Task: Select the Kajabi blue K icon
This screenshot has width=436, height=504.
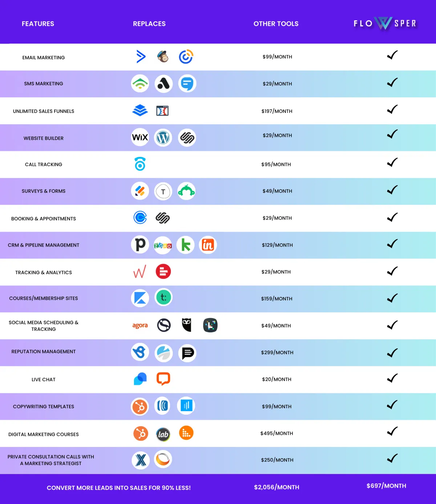Action: click(140, 298)
